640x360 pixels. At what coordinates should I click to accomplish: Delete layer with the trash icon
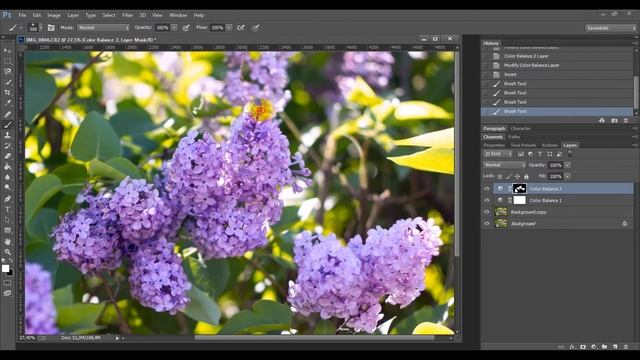point(626,347)
